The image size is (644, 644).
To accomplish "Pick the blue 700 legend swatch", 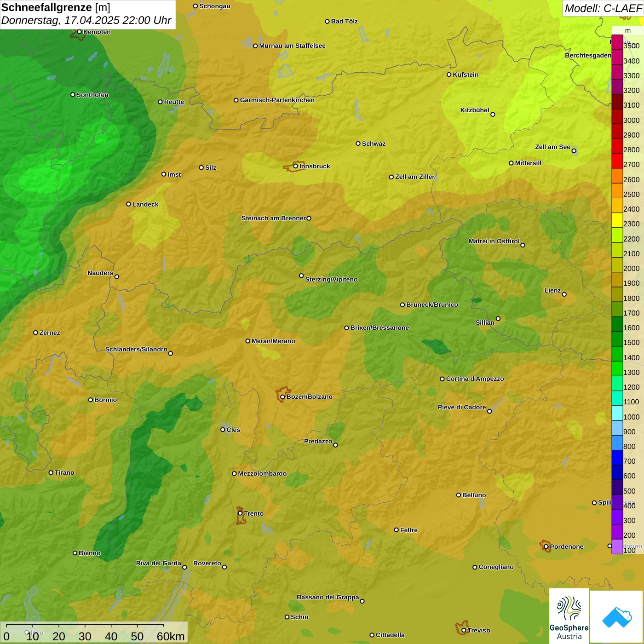I will pyautogui.click(x=617, y=458).
